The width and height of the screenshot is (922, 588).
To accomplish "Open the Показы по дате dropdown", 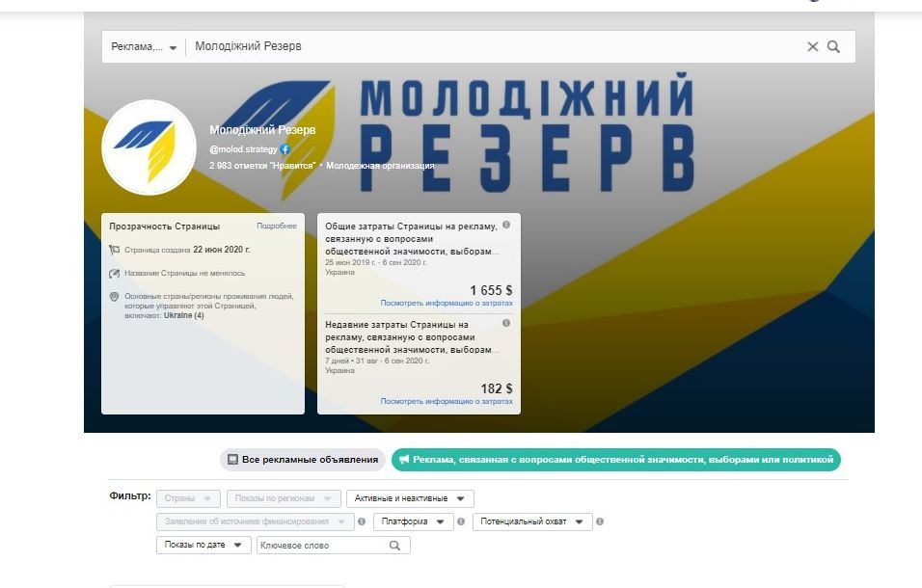I will click(x=203, y=546).
